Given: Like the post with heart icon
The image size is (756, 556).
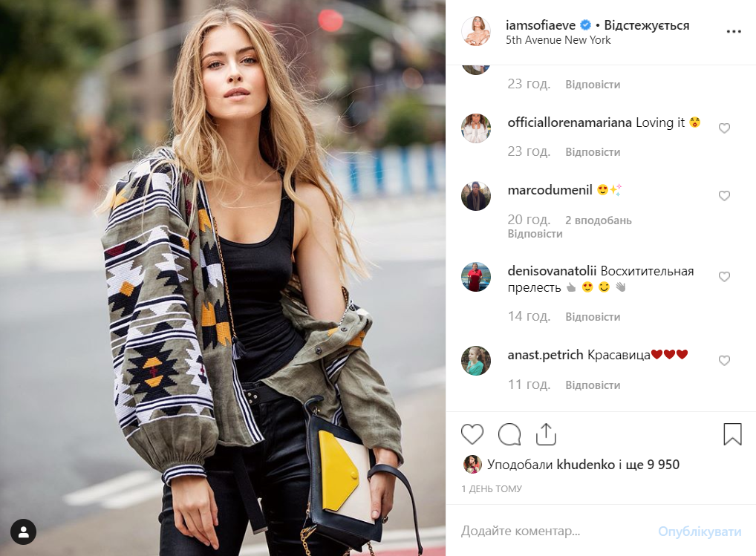Looking at the screenshot, I should pos(472,434).
